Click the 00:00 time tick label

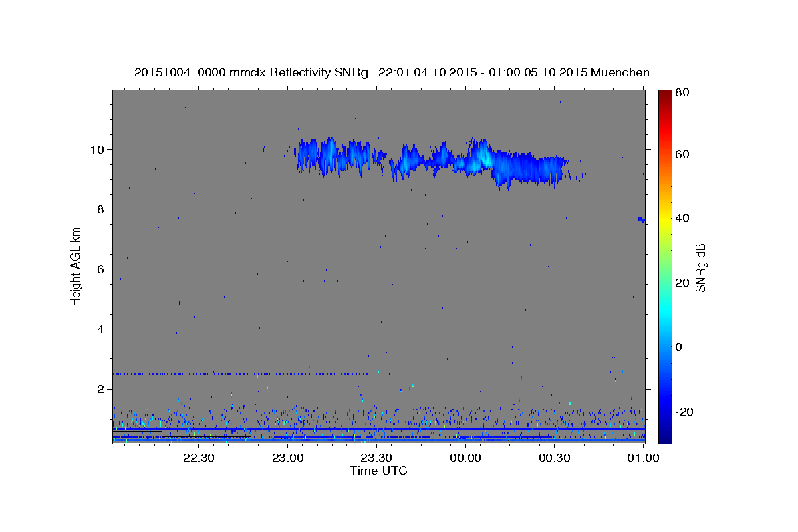coord(465,458)
